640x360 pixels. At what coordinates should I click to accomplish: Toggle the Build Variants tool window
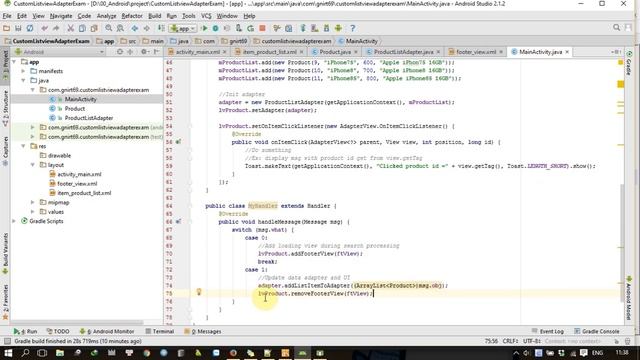(5, 253)
